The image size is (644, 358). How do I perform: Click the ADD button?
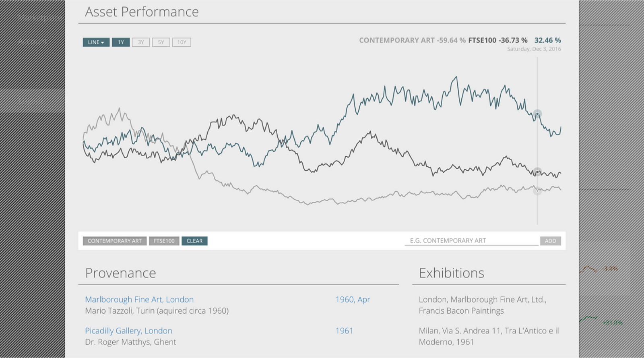tap(550, 241)
